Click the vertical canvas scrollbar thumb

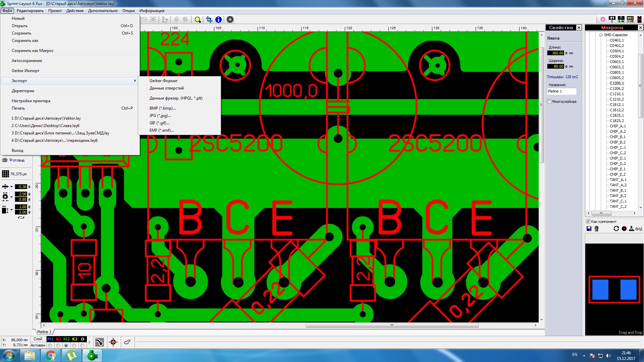pos(541,105)
